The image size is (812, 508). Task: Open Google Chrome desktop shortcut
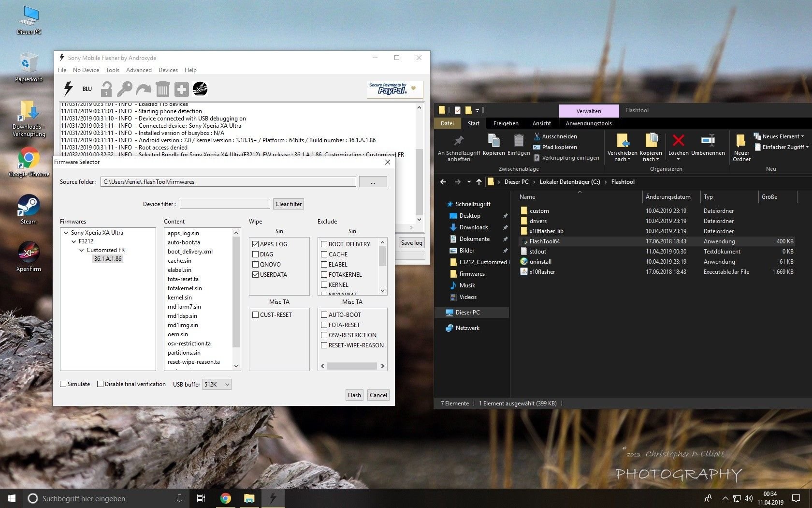tap(29, 162)
